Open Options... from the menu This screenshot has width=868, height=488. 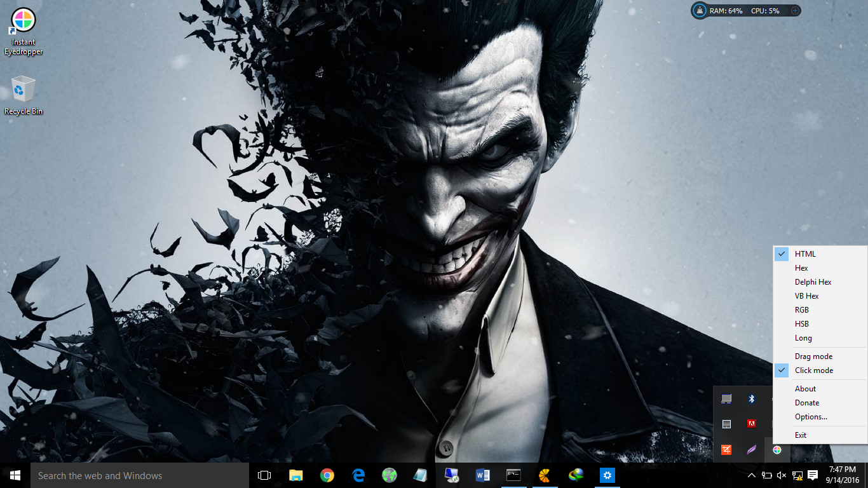pos(820,417)
